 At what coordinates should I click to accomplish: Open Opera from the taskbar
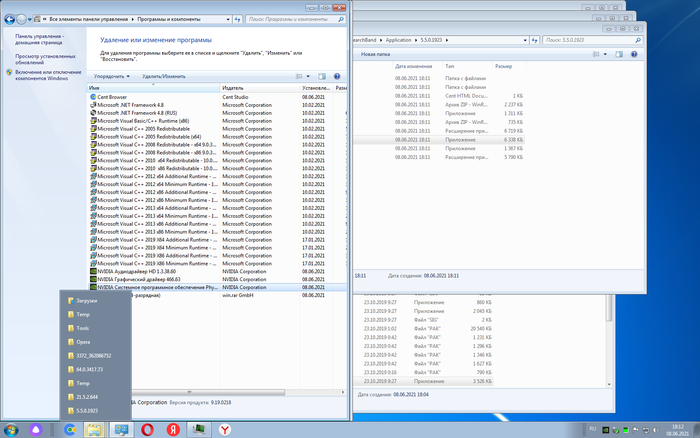(148, 428)
